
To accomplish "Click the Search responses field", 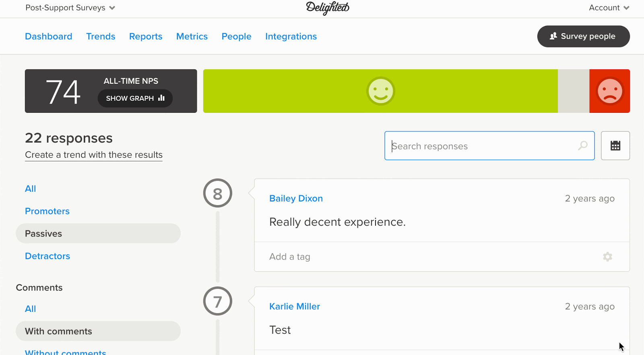I will tap(489, 145).
